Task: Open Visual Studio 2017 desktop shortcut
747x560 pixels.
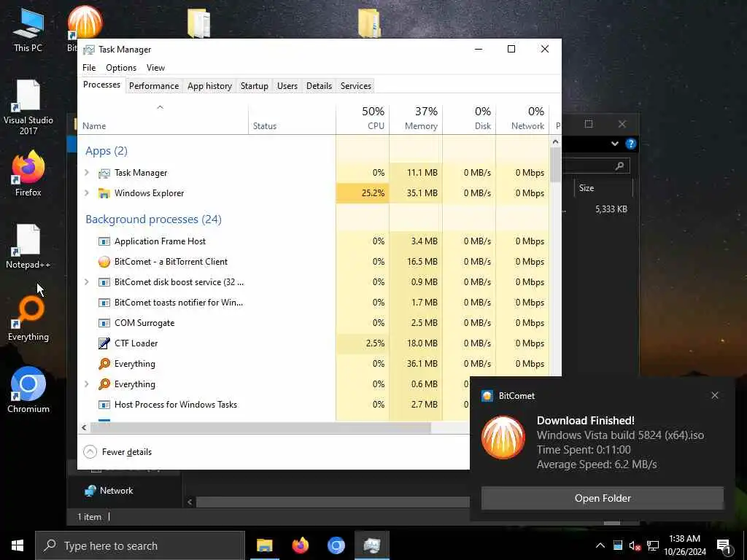Action: [28, 107]
